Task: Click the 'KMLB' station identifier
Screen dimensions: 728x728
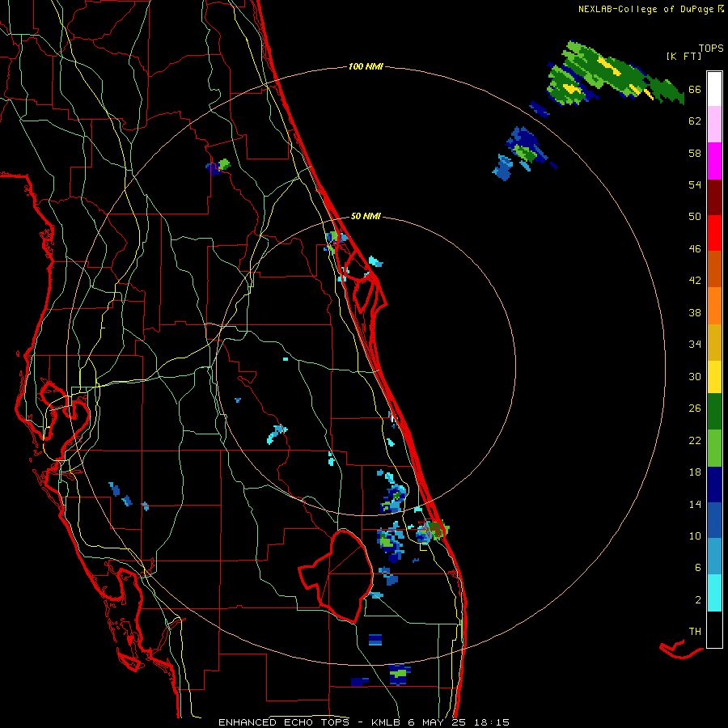Action: click(387, 722)
